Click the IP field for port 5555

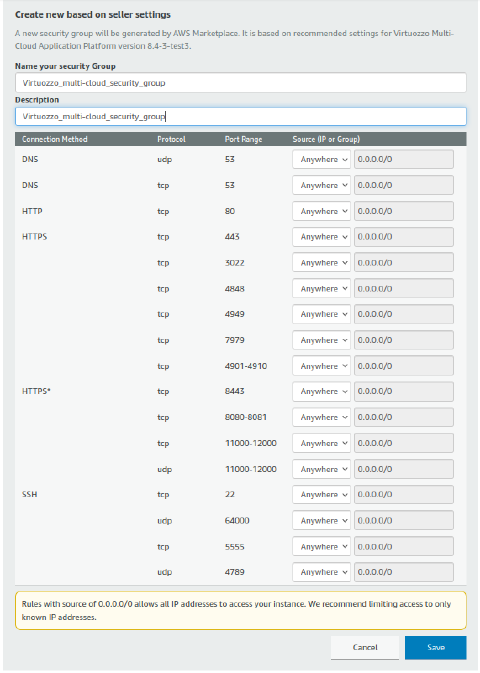pyautogui.click(x=404, y=546)
